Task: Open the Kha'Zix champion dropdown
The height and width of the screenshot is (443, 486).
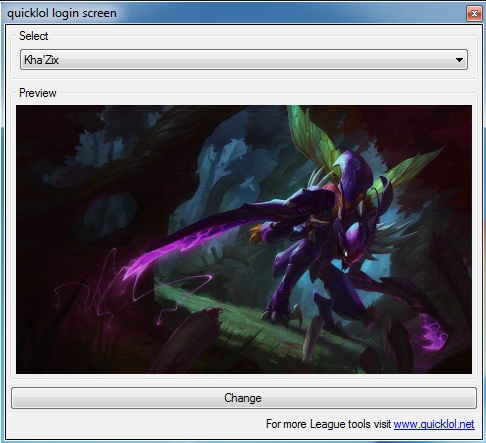Action: pyautogui.click(x=244, y=60)
